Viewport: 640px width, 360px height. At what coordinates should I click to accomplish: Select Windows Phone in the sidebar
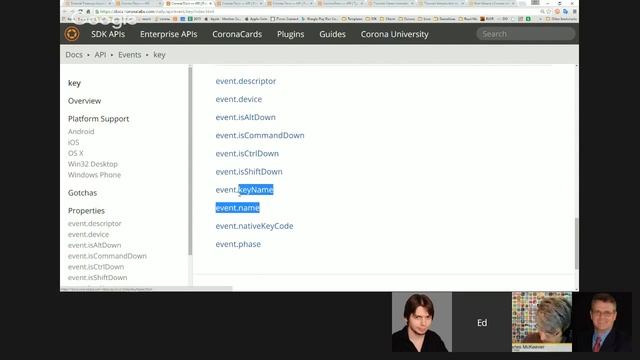(94, 175)
